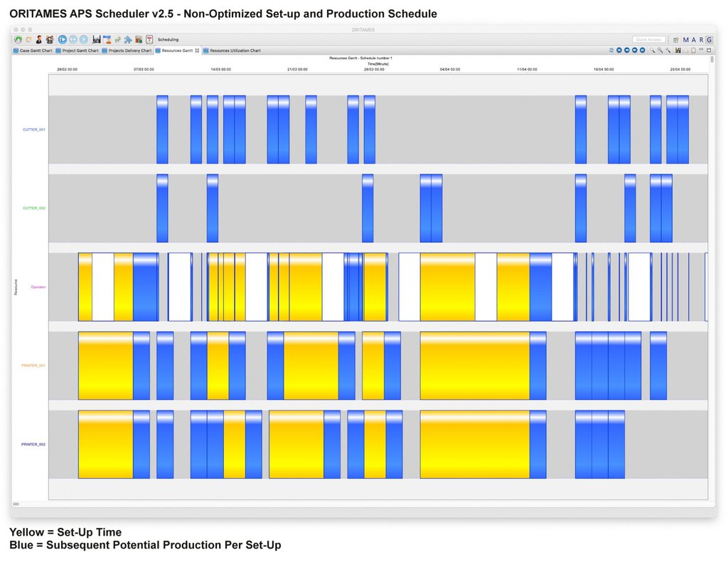Click the second magnifier zoom icon
728x567 pixels.
(x=660, y=51)
